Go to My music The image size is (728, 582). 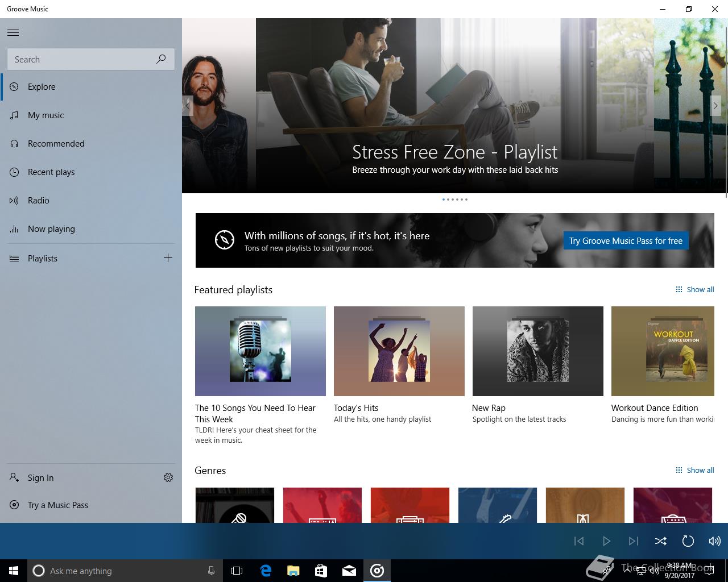pyautogui.click(x=91, y=115)
